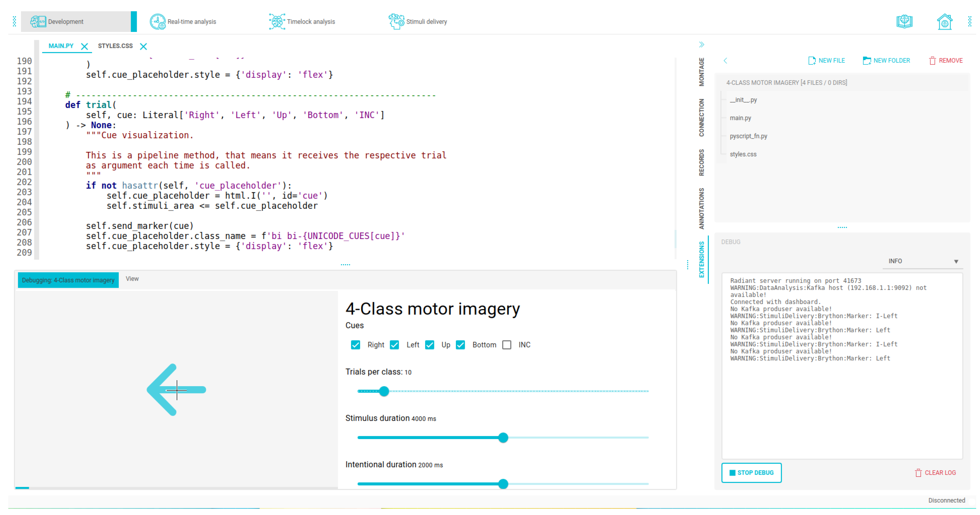Enable the INC cue checkbox

click(506, 345)
